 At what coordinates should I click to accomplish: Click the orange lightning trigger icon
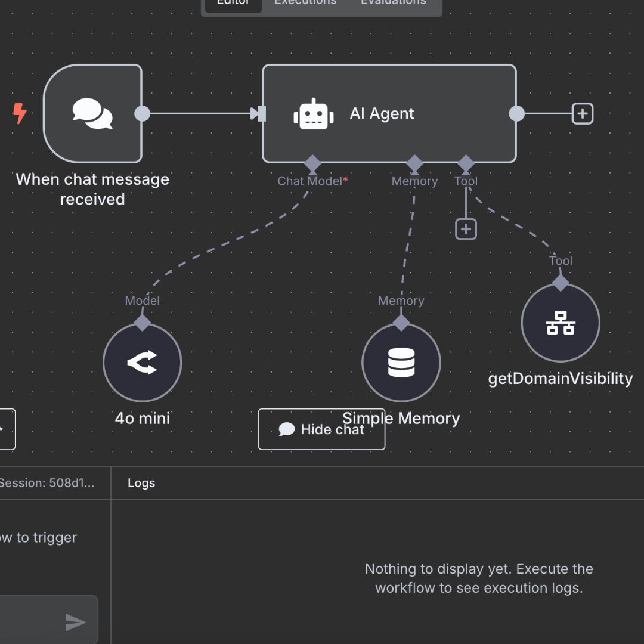[x=20, y=113]
